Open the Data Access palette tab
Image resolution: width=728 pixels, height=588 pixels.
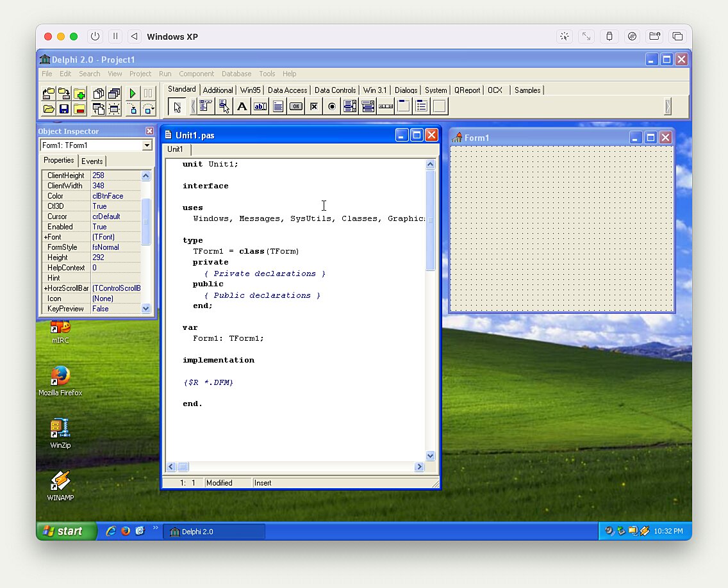pos(287,90)
